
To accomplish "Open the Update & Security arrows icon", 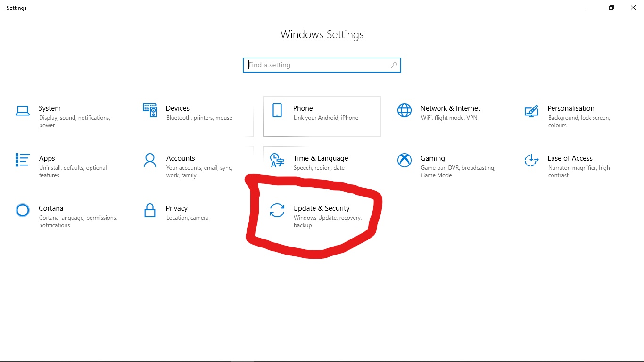I will (277, 210).
